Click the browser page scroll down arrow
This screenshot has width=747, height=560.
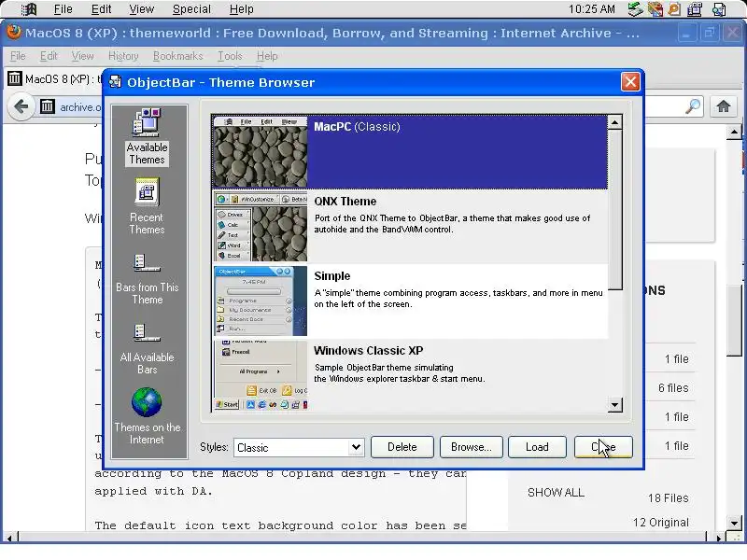[734, 523]
